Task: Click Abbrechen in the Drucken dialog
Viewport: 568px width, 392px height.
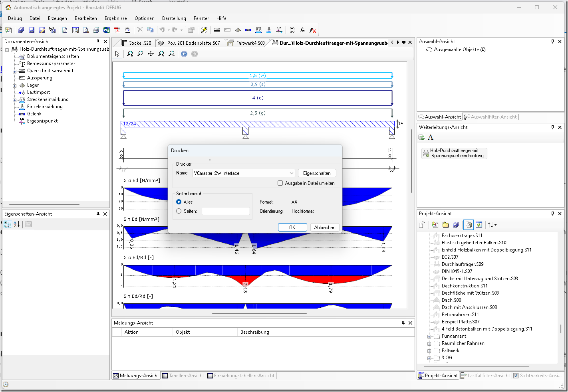Action: click(x=325, y=228)
